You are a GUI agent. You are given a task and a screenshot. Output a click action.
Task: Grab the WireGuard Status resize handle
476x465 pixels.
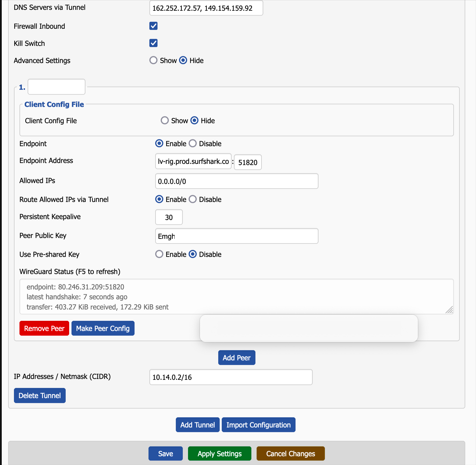449,310
